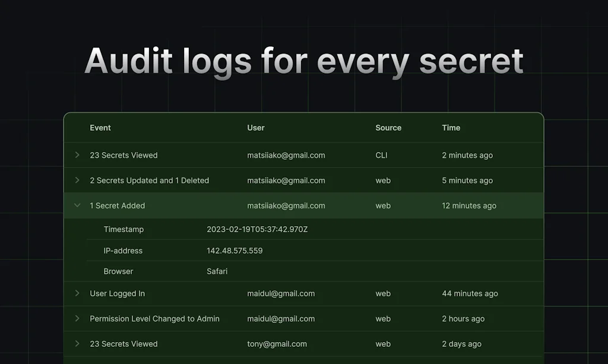Select the Event column header
608x364 pixels.
(100, 128)
